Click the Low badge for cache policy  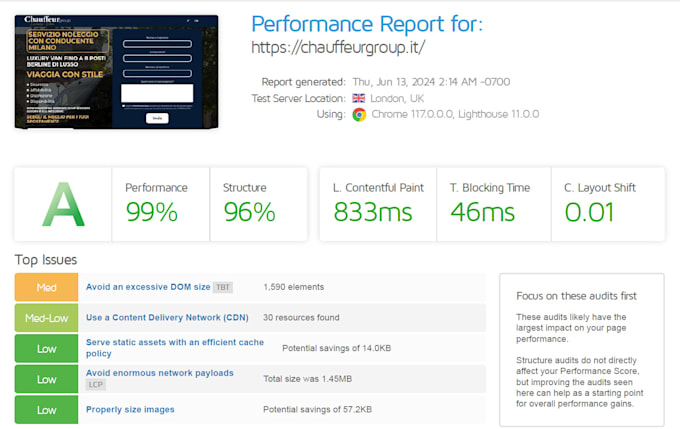pos(46,348)
